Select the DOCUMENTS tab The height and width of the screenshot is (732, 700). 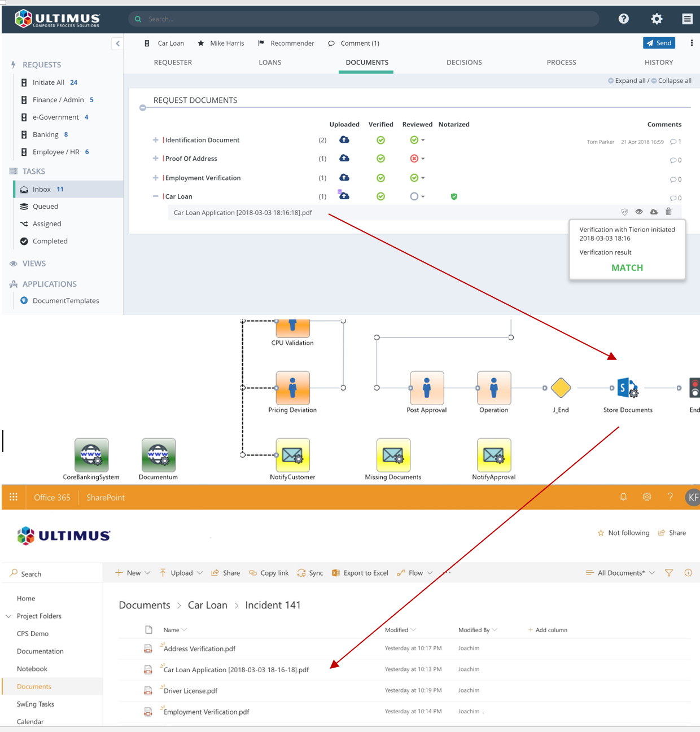(x=367, y=63)
